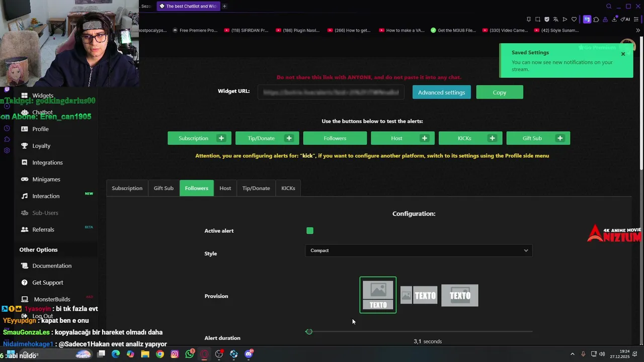644x362 pixels.
Task: Open the 'Free Premiere Pro...' bookmark
Action: coord(195,30)
